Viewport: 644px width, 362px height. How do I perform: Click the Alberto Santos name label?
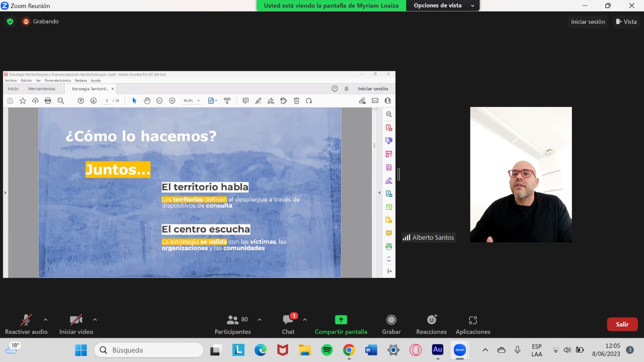click(429, 237)
